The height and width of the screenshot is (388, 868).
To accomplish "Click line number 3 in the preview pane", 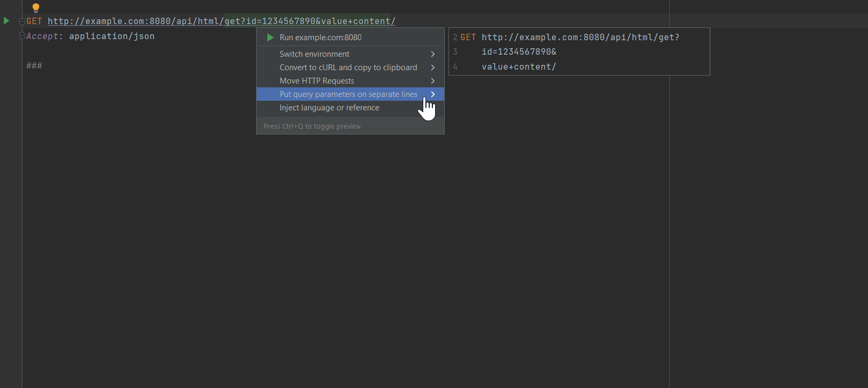I will pyautogui.click(x=455, y=51).
